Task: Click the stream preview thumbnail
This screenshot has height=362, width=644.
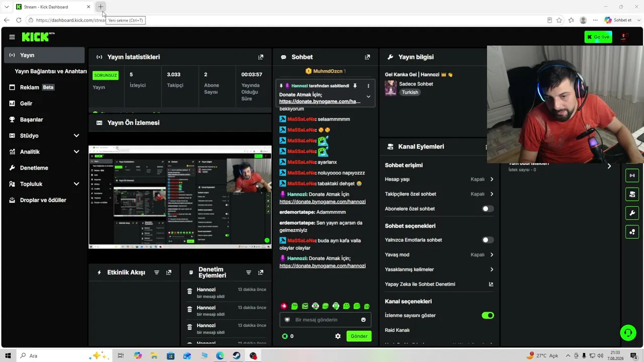Action: tap(180, 197)
